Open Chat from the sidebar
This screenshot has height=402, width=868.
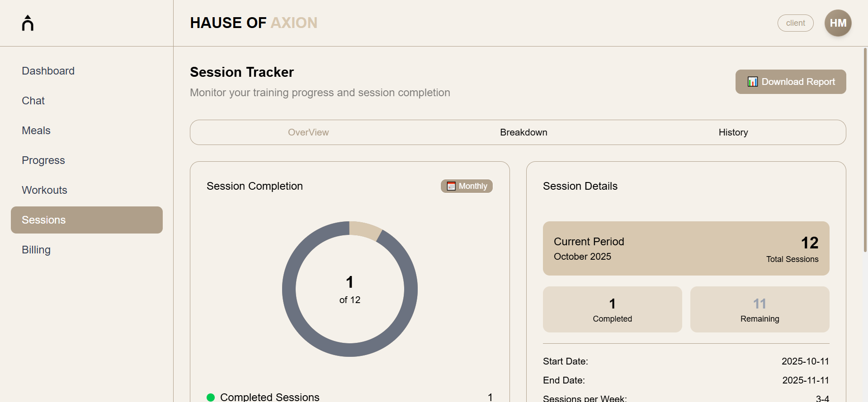pyautogui.click(x=33, y=101)
